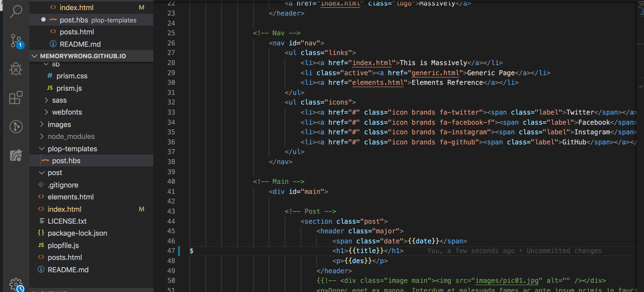The height and width of the screenshot is (292, 644).
Task: Click the uncommitted changes blame annotation
Action: [514, 251]
